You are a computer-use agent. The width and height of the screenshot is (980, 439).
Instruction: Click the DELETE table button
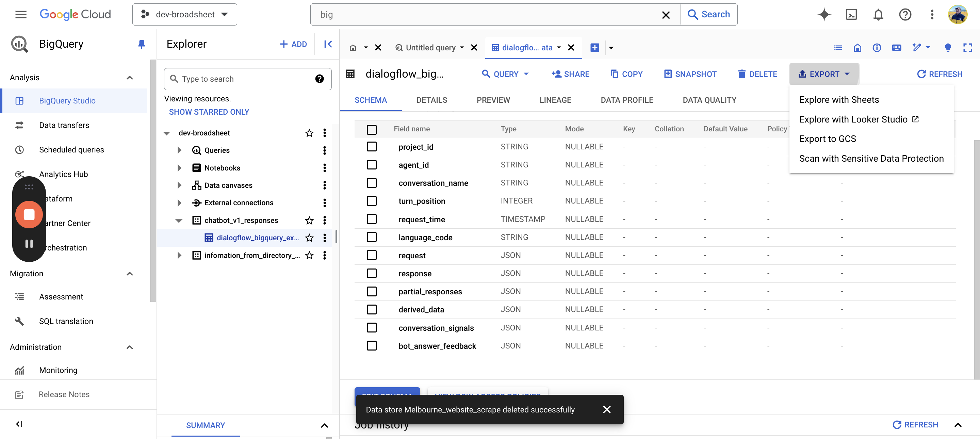[x=757, y=74]
